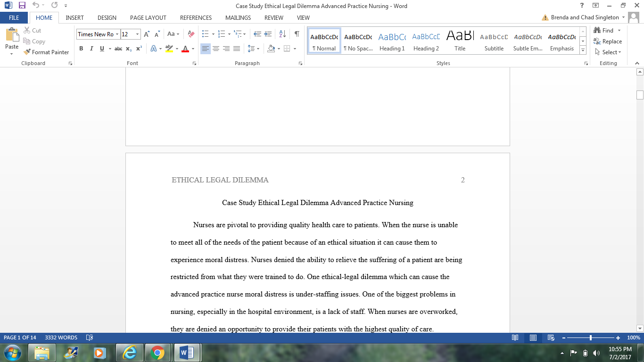644x362 pixels.
Task: Open the font name dropdown Times New Ro
Action: pos(117,34)
